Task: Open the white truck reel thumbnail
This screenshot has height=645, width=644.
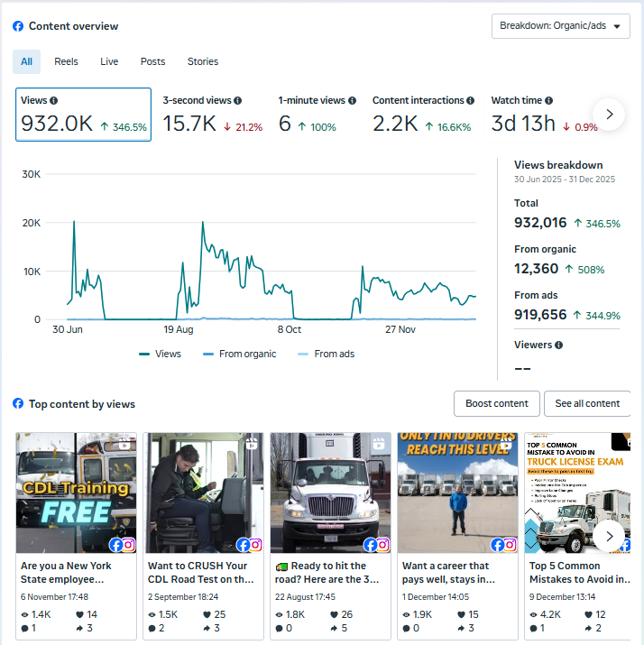Action: (x=331, y=493)
